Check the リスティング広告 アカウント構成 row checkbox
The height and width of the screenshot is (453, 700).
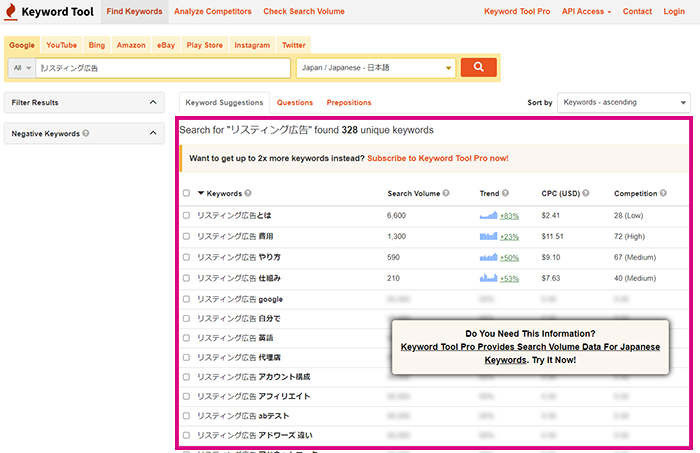click(186, 377)
